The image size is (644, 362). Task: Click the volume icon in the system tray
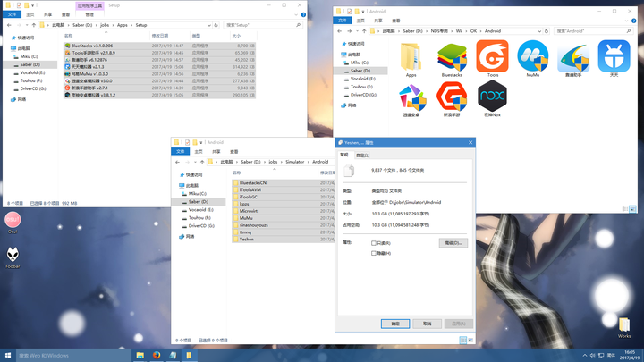[592, 356]
